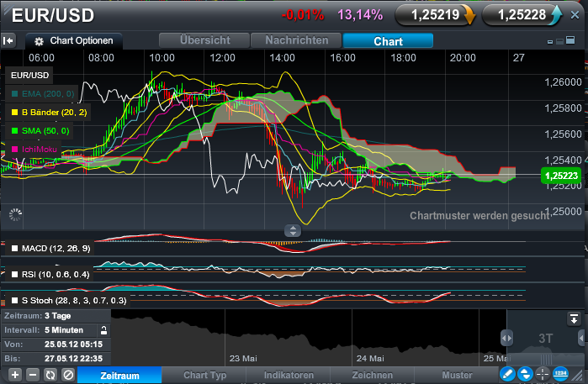Image resolution: width=588 pixels, height=384 pixels.
Task: Click the 13,14% purple value
Action: click(x=360, y=15)
